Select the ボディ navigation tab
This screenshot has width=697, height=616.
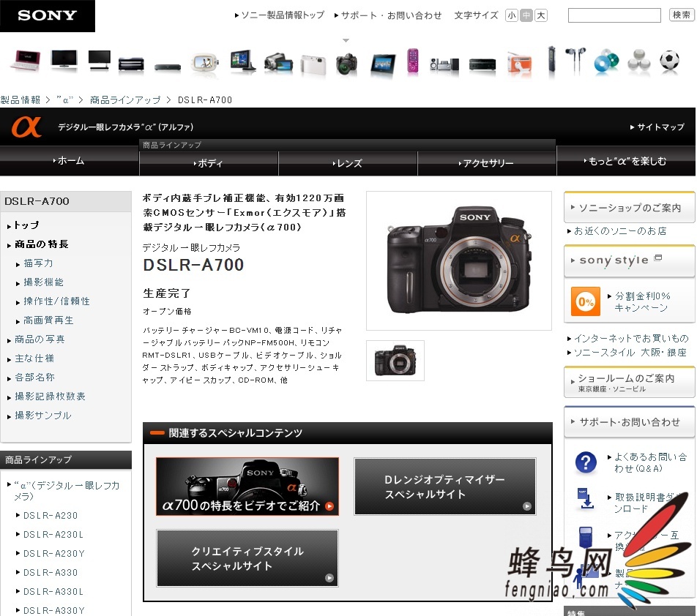209,163
